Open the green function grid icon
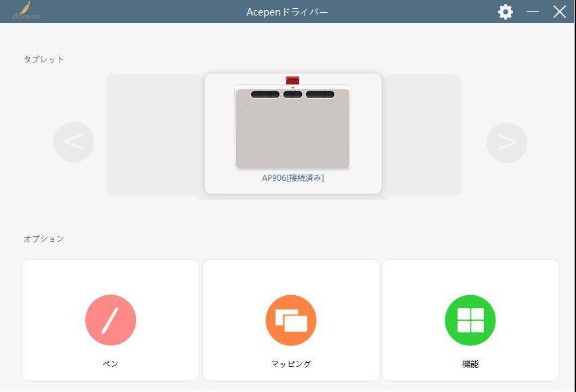The image size is (576, 392). (x=470, y=320)
